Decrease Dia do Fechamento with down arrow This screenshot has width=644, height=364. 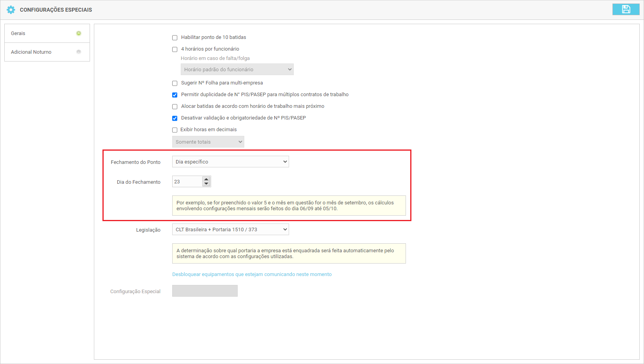(206, 184)
